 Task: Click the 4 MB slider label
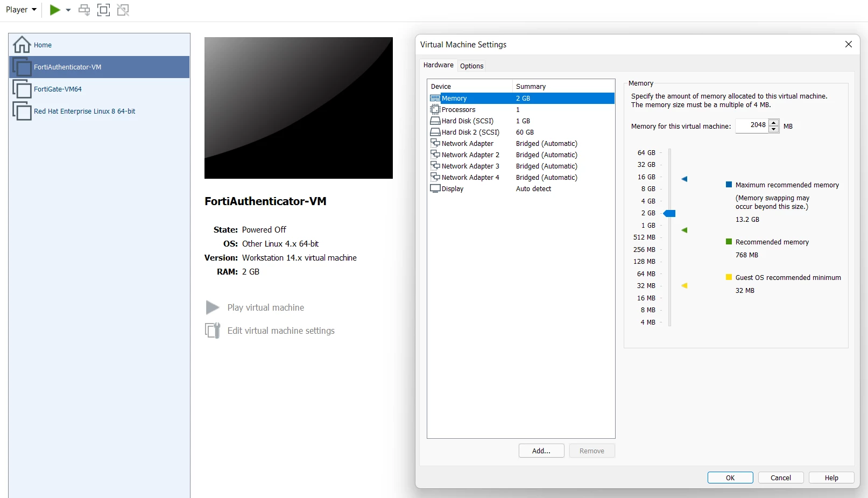coord(648,322)
